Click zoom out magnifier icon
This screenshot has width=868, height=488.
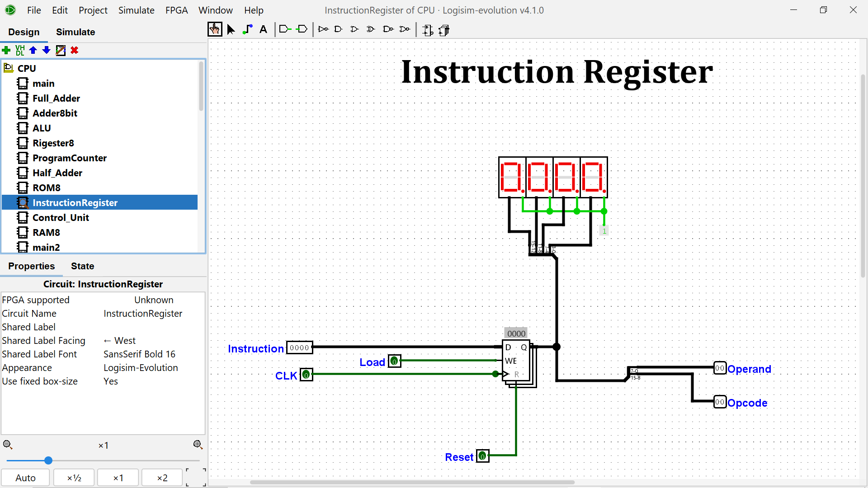8,445
